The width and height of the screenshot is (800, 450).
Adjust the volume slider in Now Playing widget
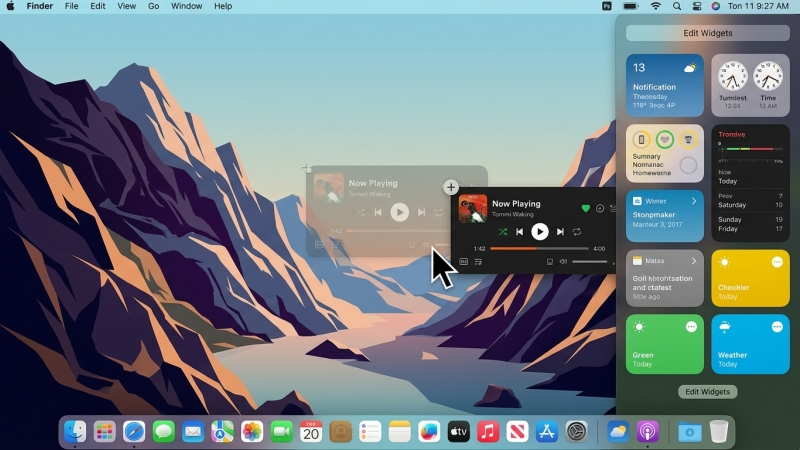(589, 262)
